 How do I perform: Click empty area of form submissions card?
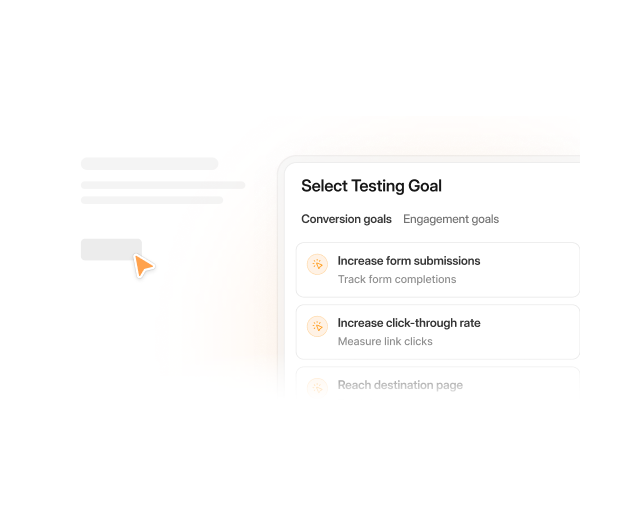coord(530,270)
